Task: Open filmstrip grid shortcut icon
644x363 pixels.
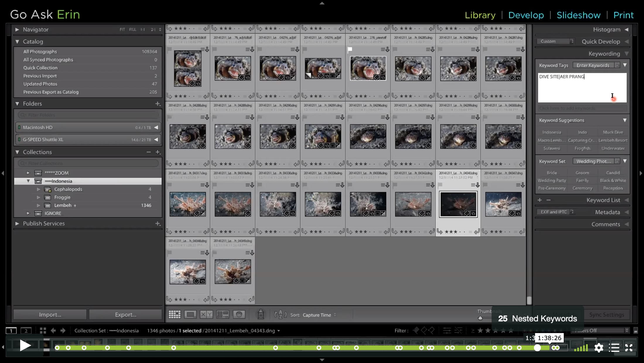Action: [43, 331]
